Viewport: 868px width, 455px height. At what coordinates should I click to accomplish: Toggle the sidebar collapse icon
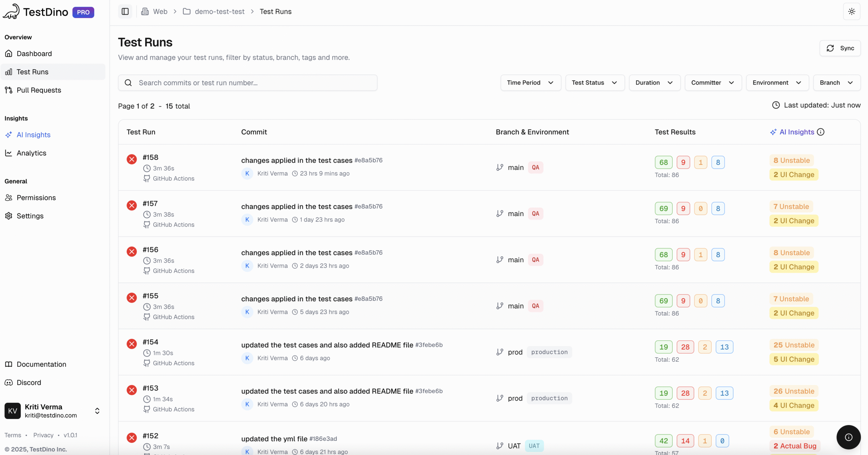125,12
